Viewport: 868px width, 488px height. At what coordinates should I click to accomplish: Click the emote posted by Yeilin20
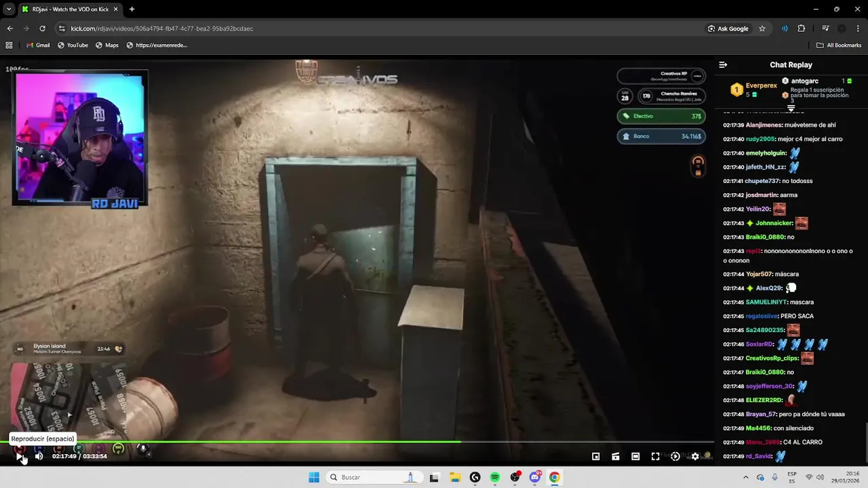pyautogui.click(x=779, y=209)
